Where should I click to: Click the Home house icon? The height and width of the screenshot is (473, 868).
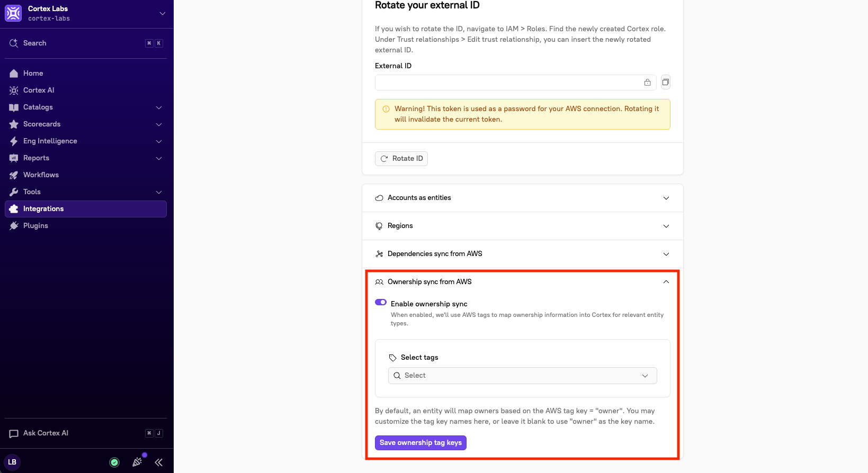click(14, 73)
